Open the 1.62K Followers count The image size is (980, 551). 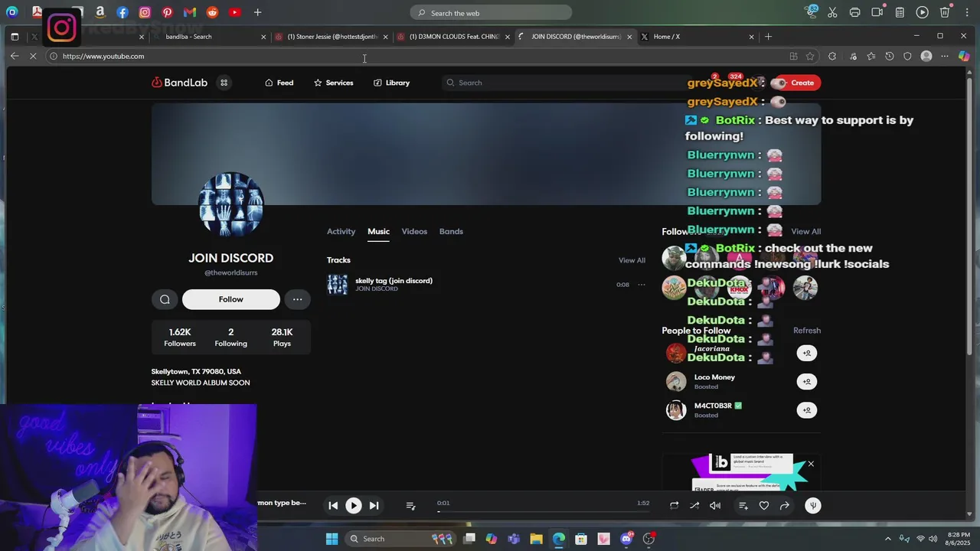point(180,337)
